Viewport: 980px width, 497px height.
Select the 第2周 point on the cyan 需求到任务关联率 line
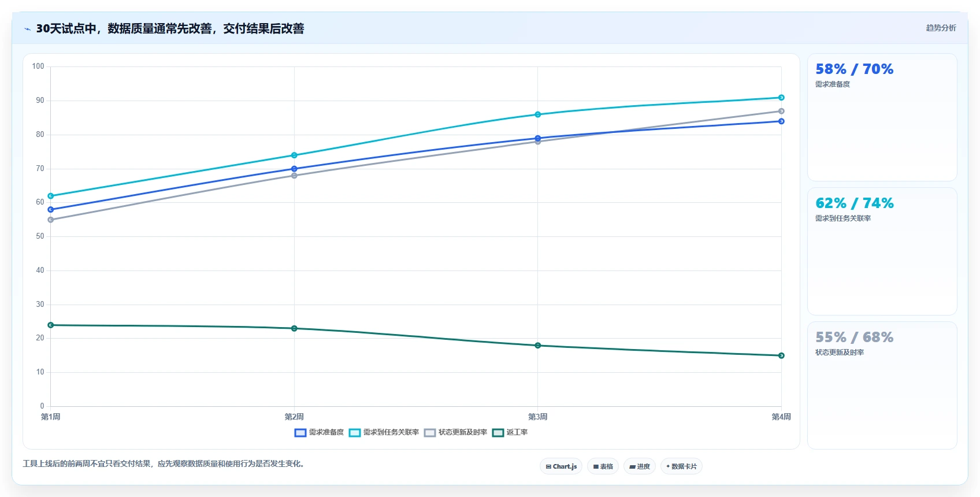[x=294, y=155]
